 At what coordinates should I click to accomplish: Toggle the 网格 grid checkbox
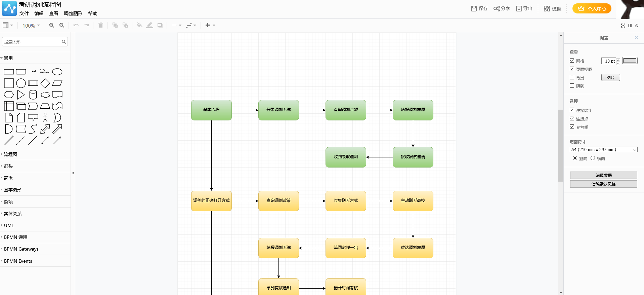572,61
